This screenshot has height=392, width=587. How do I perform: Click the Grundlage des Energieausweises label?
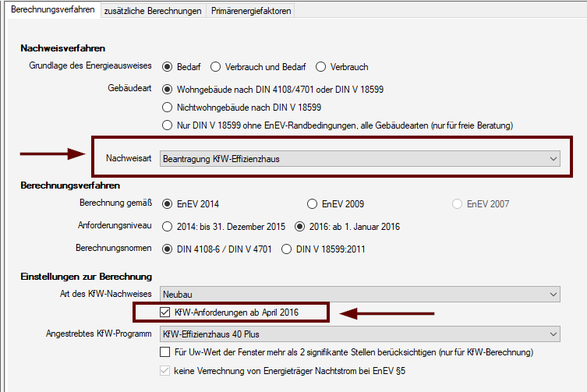point(90,65)
